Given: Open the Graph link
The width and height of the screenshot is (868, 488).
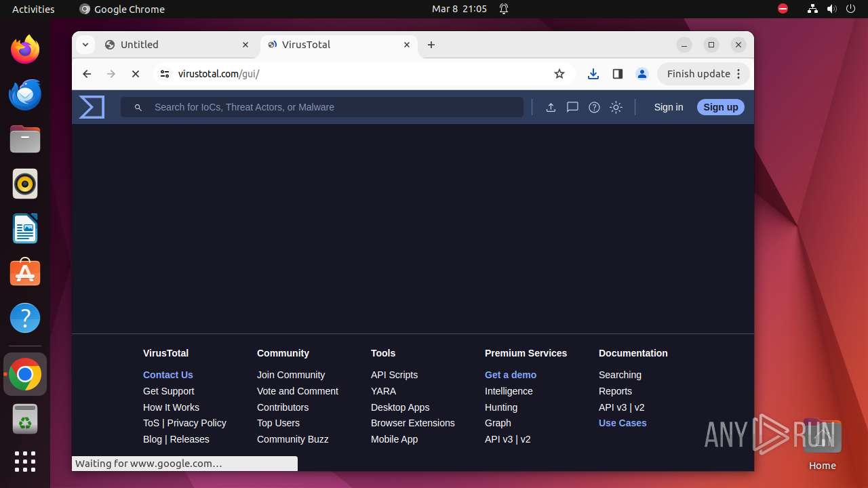Looking at the screenshot, I should coord(498,423).
